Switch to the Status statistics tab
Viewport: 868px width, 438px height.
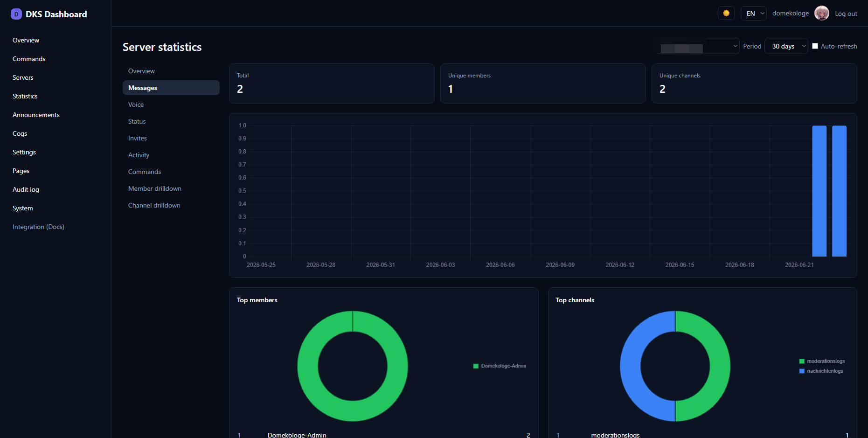click(171, 121)
